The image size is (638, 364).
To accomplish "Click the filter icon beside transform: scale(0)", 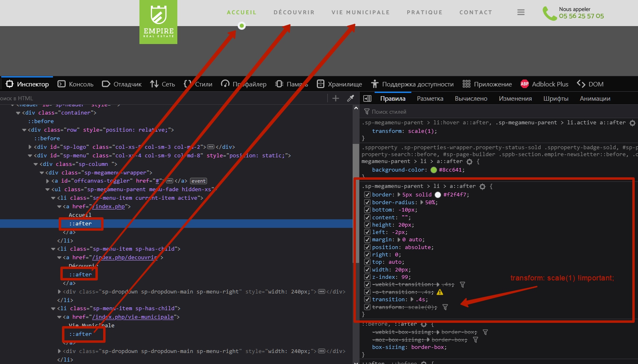I will point(445,307).
